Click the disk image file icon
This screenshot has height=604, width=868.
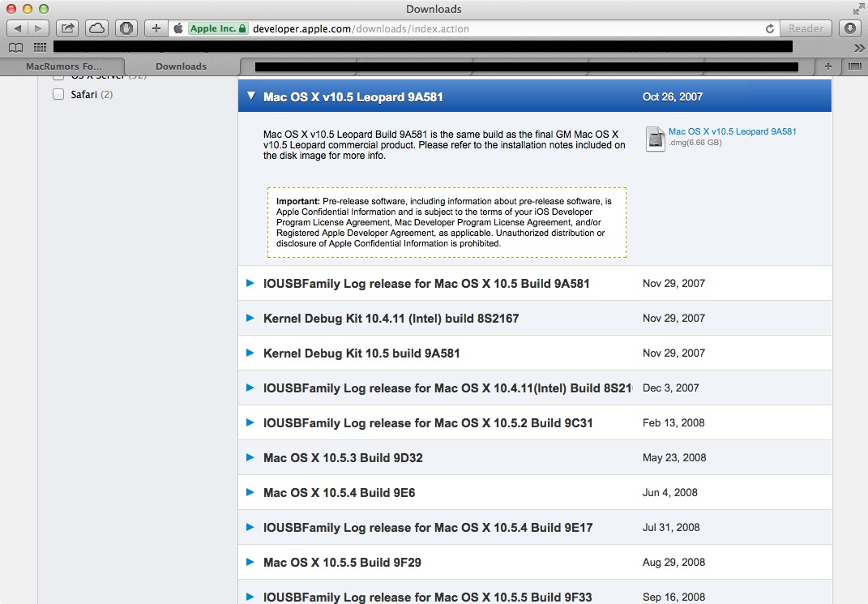(656, 139)
